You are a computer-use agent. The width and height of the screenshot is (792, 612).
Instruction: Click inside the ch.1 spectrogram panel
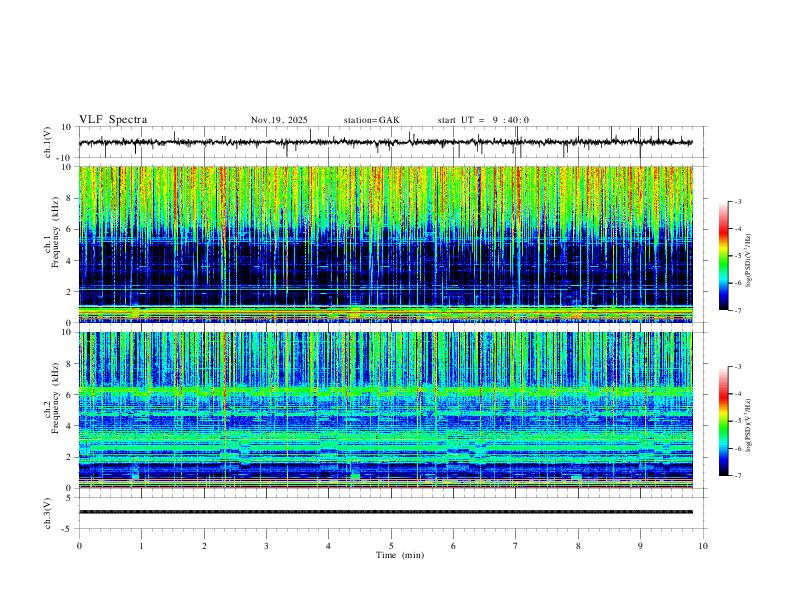pos(386,244)
